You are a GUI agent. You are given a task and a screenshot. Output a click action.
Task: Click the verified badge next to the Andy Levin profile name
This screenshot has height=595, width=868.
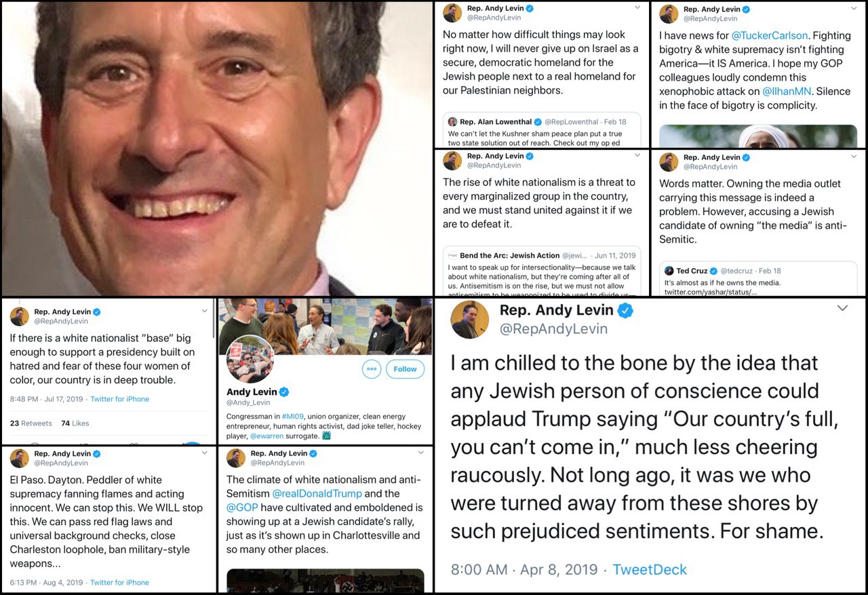point(285,392)
